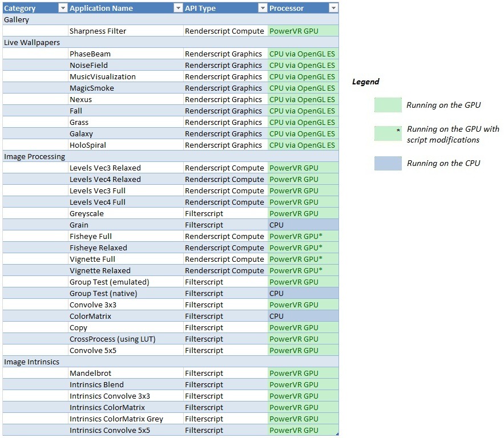Open the Processor column filter dropdown

point(333,9)
